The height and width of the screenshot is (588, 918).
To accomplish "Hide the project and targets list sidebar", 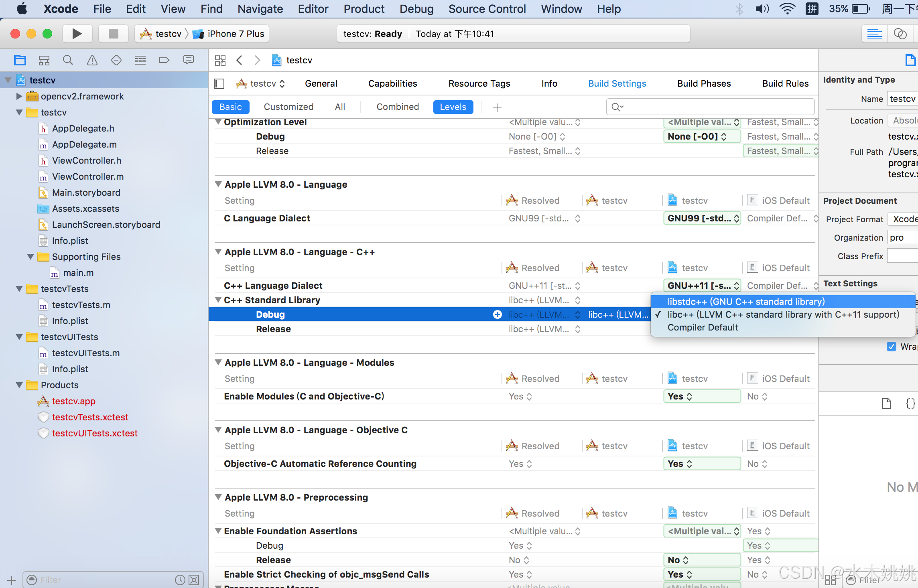I will 219,84.
